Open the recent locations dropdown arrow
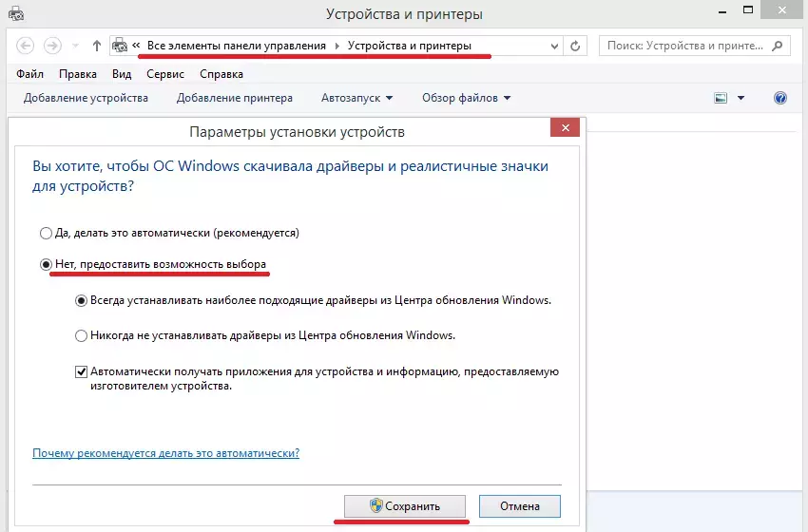Image resolution: width=808 pixels, height=532 pixels. [x=75, y=47]
